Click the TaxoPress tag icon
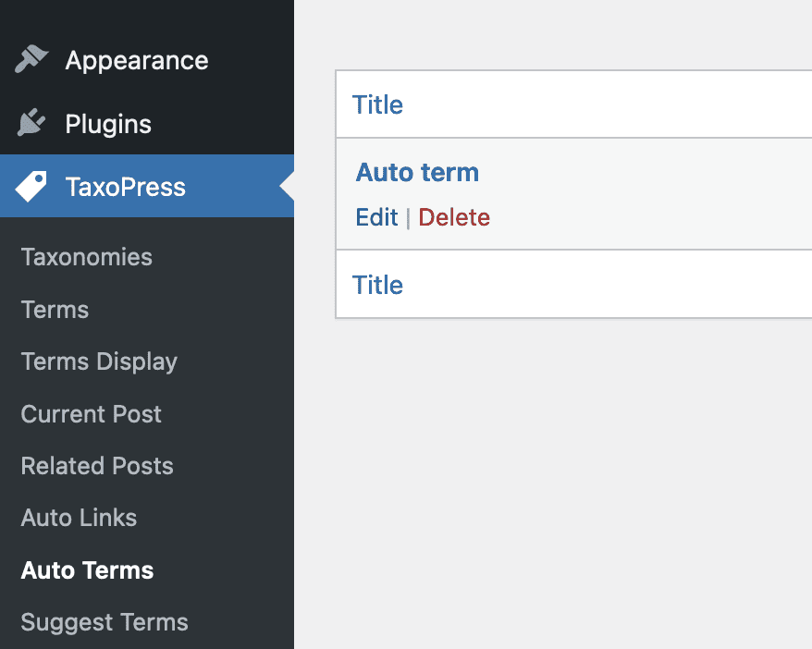The image size is (812, 649). (31, 186)
